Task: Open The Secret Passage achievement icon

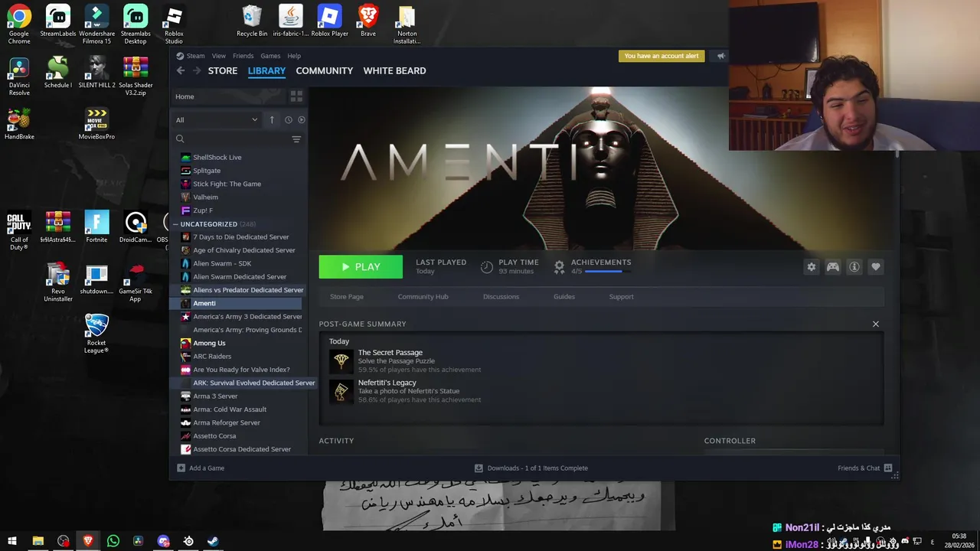Action: (x=341, y=361)
